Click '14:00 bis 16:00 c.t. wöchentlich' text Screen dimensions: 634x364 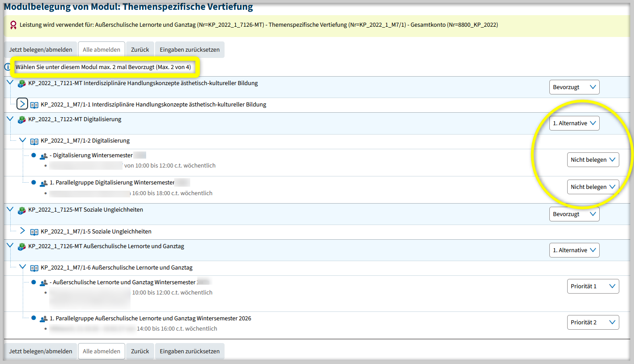[x=177, y=329]
